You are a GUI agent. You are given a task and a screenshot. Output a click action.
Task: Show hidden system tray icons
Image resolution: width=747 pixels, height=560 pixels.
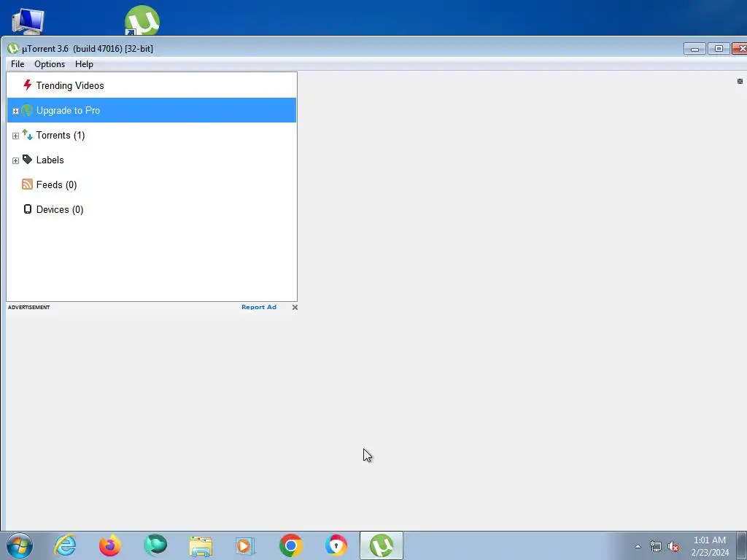[x=638, y=546]
